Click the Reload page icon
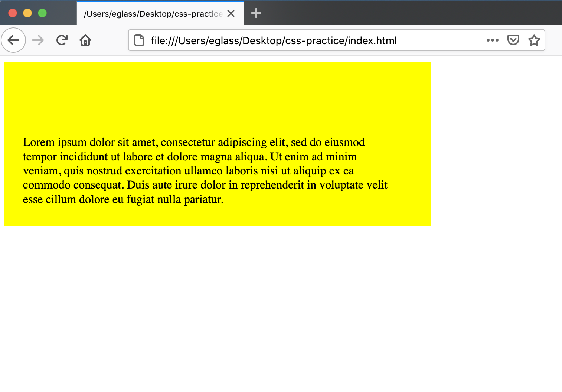This screenshot has width=562, height=392. tap(62, 40)
